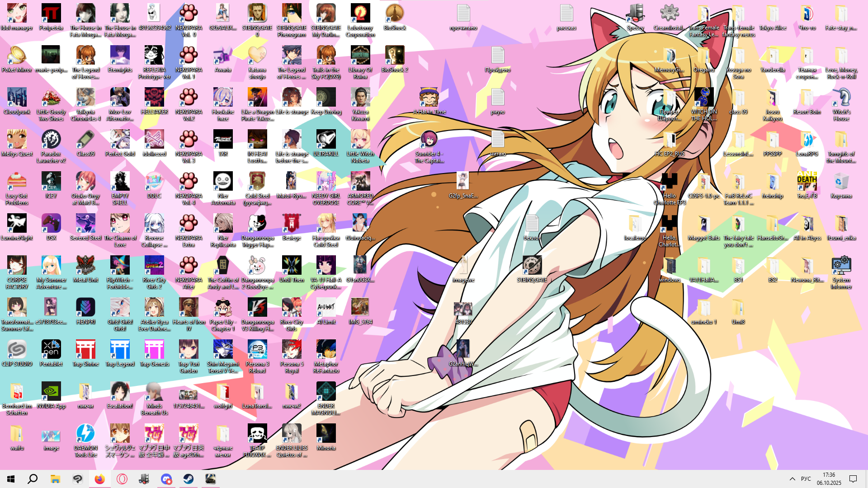Image resolution: width=868 pixels, height=488 pixels.
Task: Click the NVIDIA App shortcut
Action: (51, 392)
